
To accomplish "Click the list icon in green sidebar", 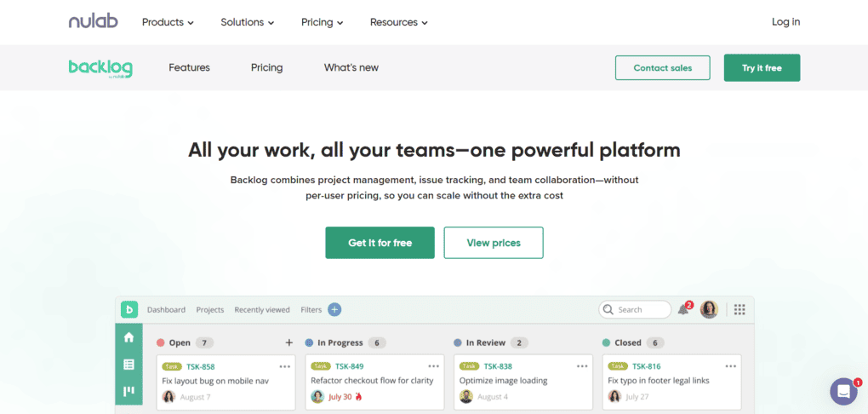I will [x=128, y=365].
